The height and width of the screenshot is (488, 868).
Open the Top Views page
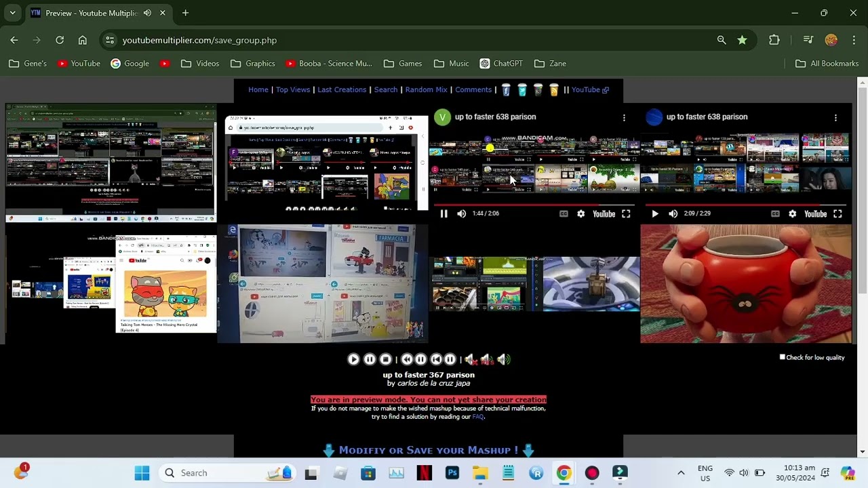pos(293,89)
